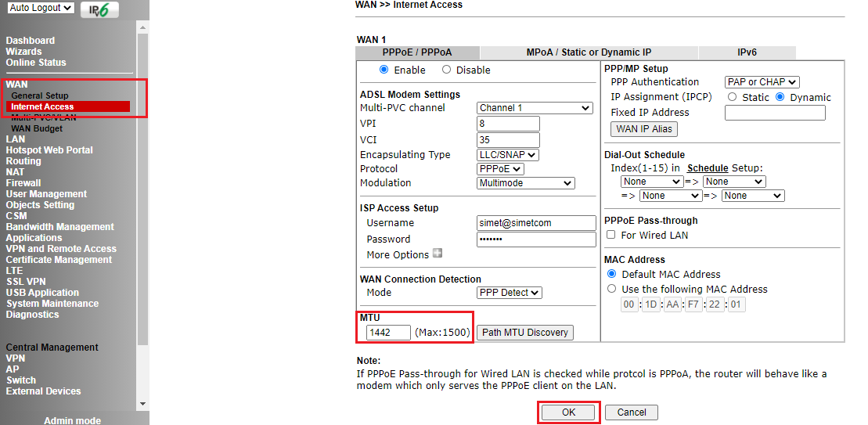Image resolution: width=868 pixels, height=425 pixels.
Task: Switch to MPoA / Static or Dynamic IP tab
Action: coord(589,52)
